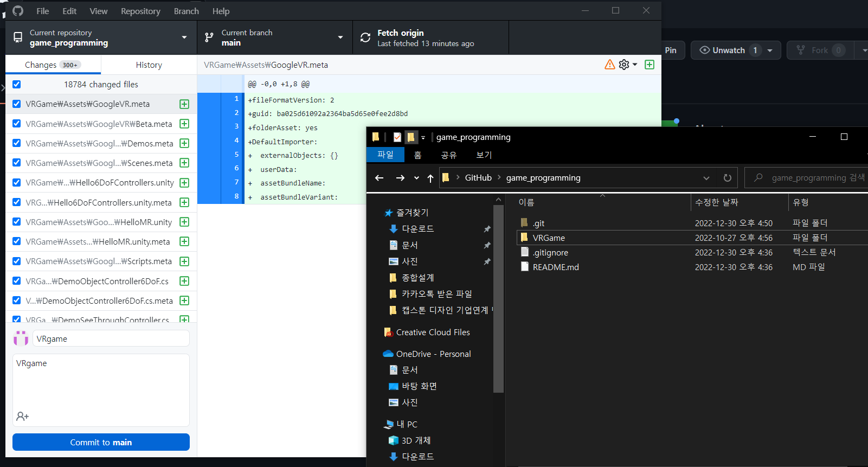Click the 3D 개체 icon in sidebar
The width and height of the screenshot is (868, 467).
394,440
